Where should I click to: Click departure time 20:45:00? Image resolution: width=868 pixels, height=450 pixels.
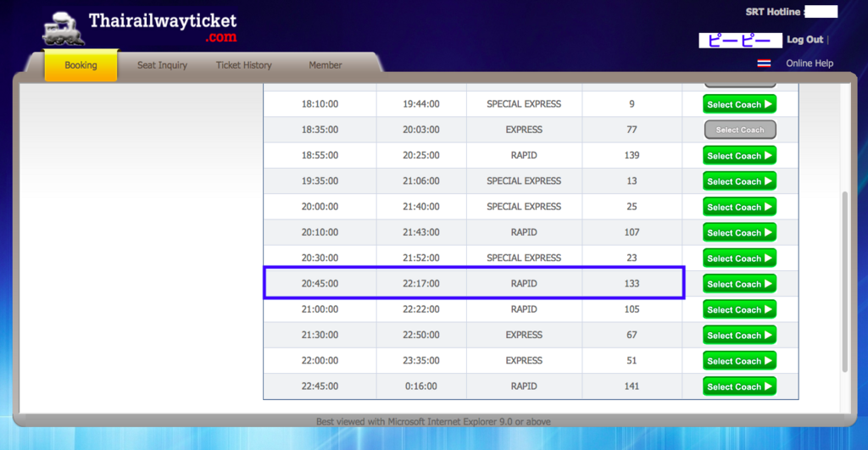[320, 283]
